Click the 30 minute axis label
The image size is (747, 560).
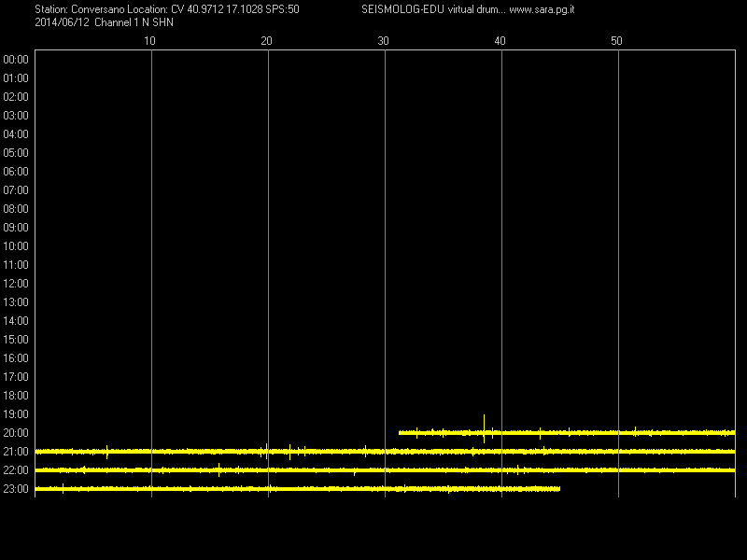point(383,41)
